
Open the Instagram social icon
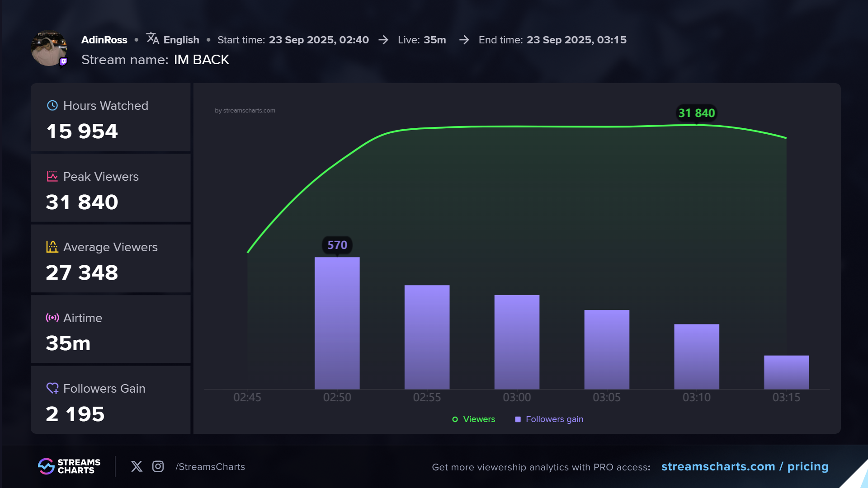click(158, 466)
